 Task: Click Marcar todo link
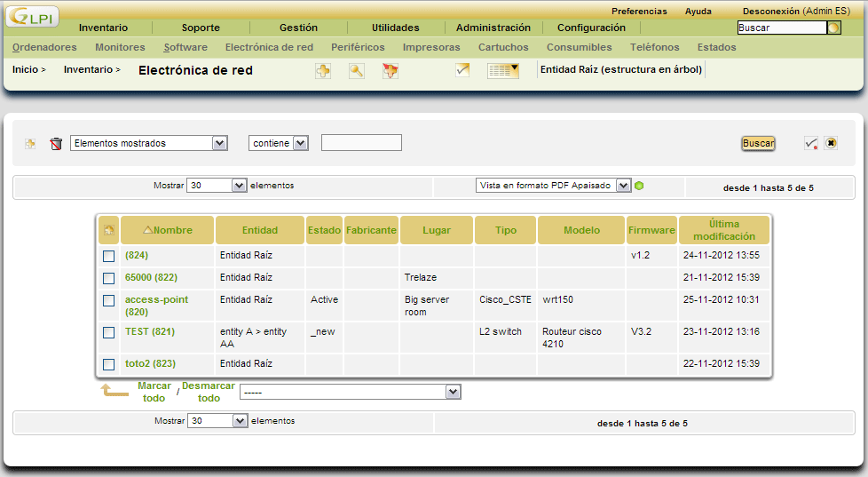pos(154,392)
